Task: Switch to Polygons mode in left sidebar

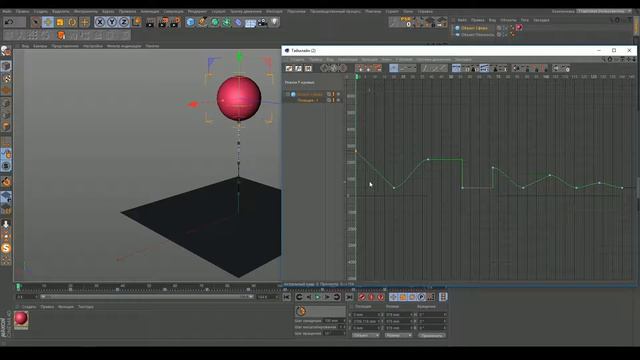Action: coord(6,127)
